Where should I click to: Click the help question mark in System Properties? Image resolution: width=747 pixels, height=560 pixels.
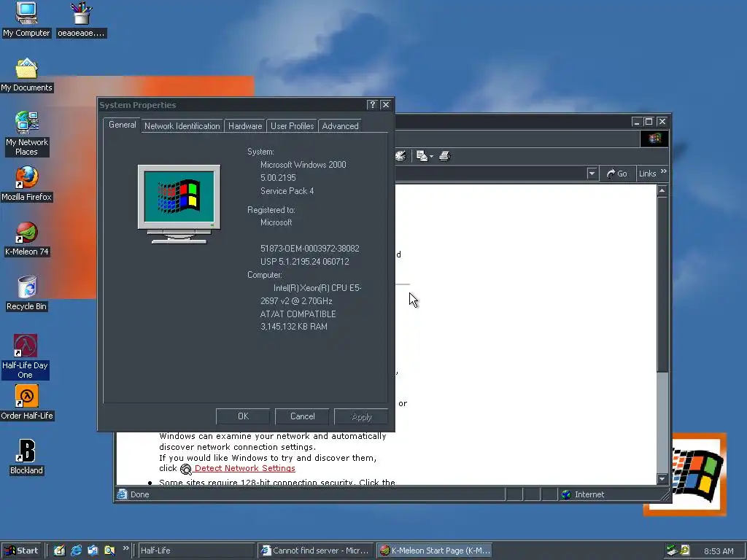[x=373, y=105]
